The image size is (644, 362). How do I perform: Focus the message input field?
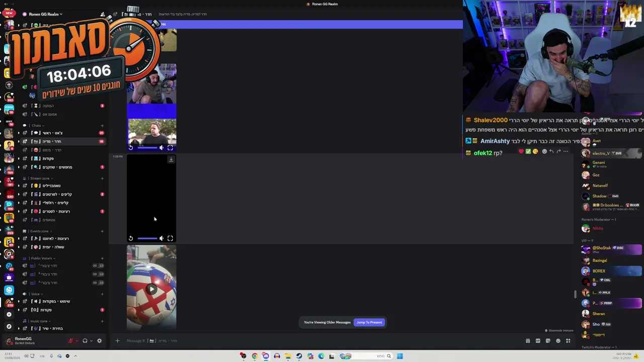(x=322, y=341)
